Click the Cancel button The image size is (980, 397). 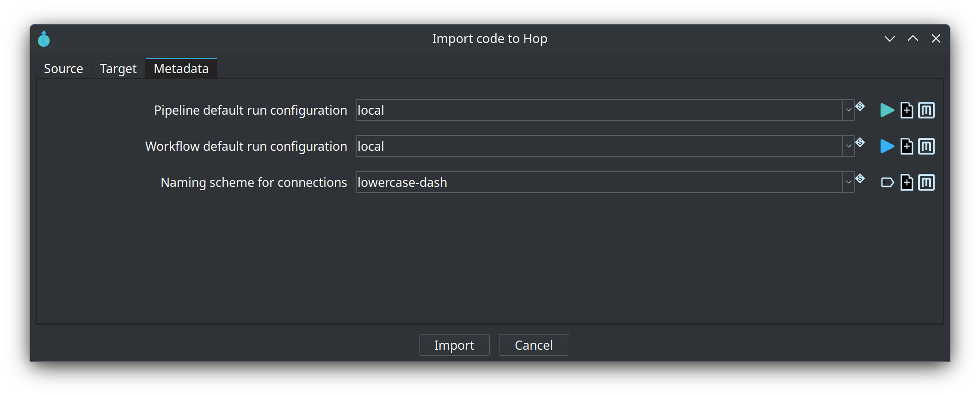click(534, 345)
